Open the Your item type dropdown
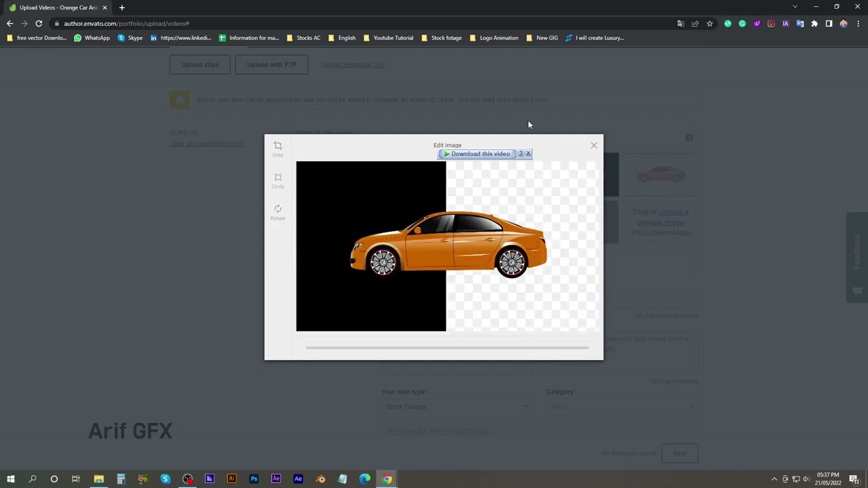This screenshot has height=488, width=868. tap(456, 406)
